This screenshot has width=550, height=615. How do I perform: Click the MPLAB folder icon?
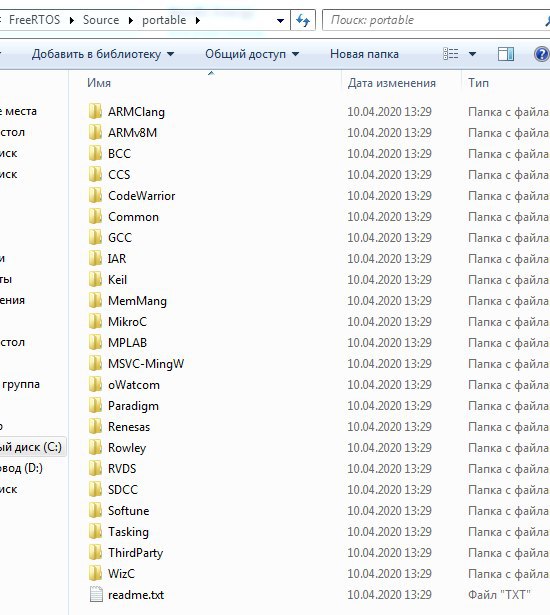coord(95,342)
